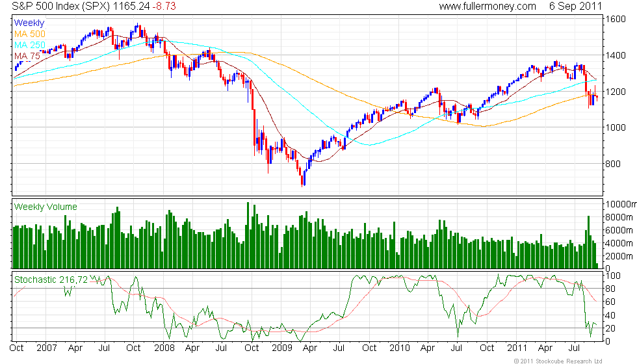Open the www.fullermoney.com address in the header

487,6
